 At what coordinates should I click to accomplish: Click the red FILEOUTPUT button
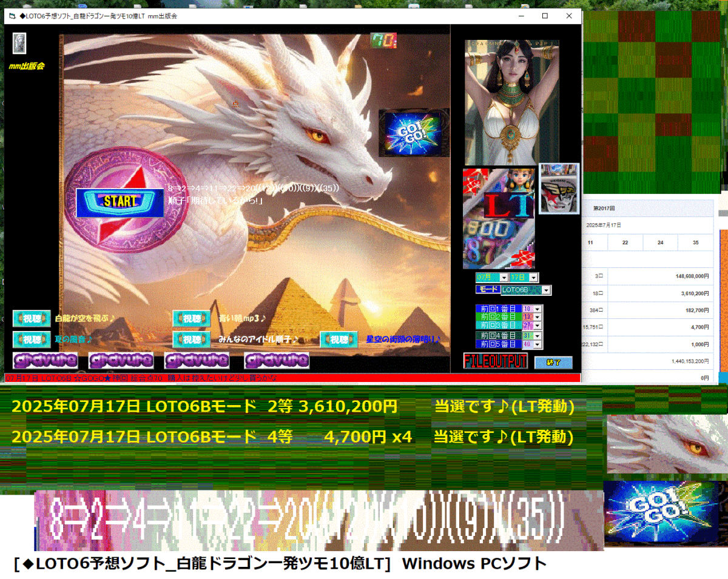tap(496, 361)
